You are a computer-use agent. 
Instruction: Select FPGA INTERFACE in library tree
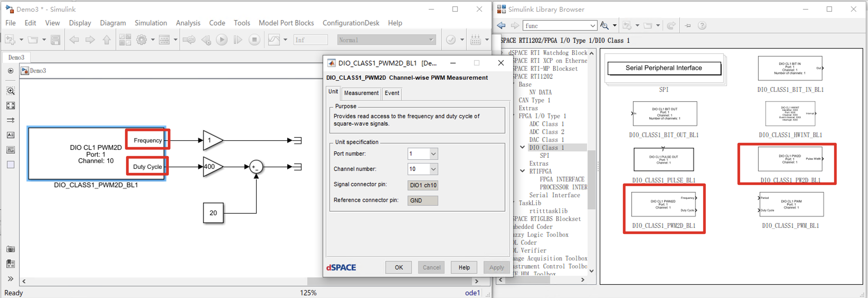click(x=562, y=179)
